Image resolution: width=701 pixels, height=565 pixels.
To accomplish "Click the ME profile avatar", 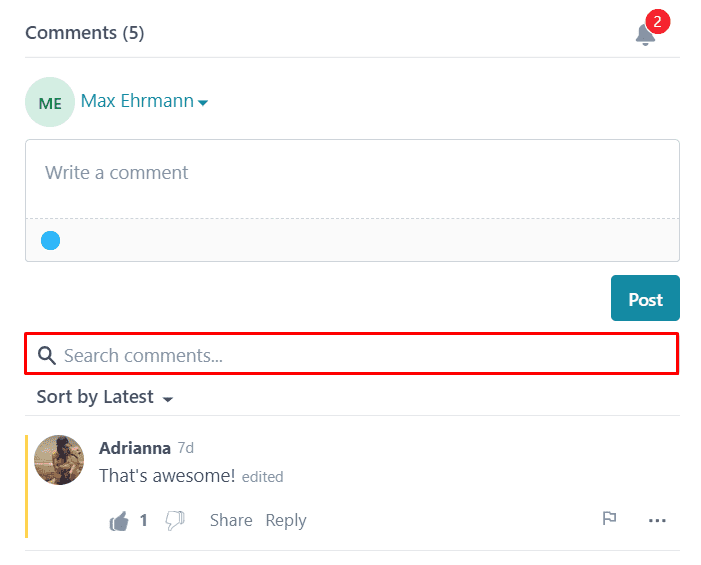I will [x=50, y=102].
